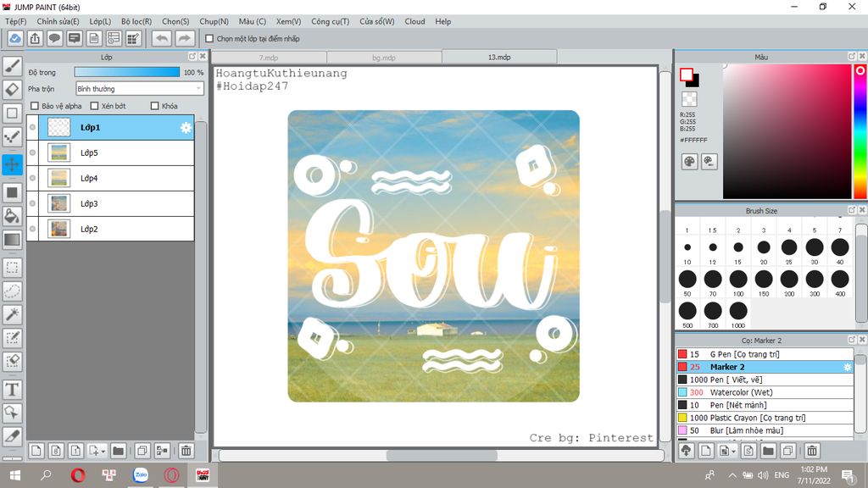Open Marker 2 brush settings gear

(x=847, y=367)
